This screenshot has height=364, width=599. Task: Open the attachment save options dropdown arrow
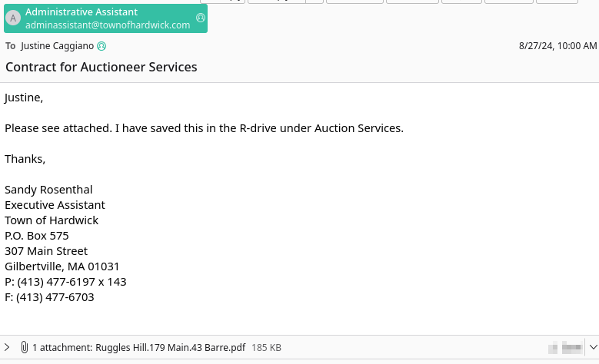click(593, 347)
